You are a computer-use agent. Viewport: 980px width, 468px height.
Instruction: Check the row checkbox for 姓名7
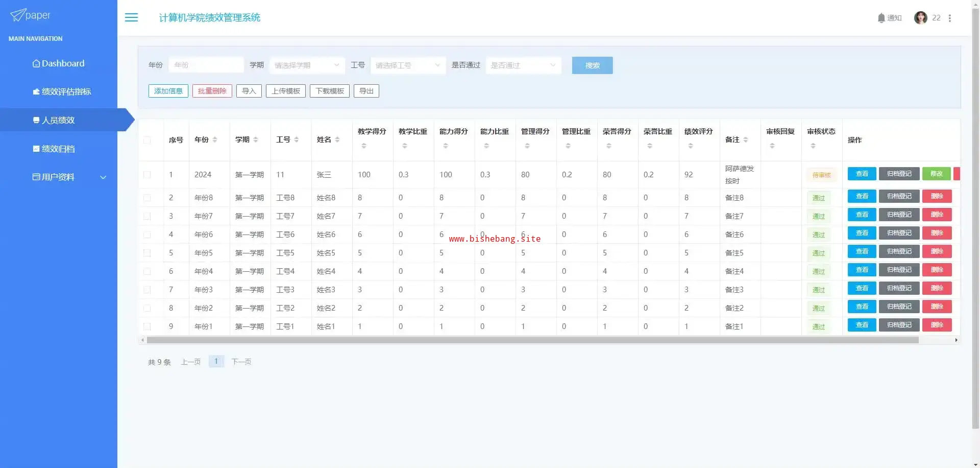(x=147, y=216)
